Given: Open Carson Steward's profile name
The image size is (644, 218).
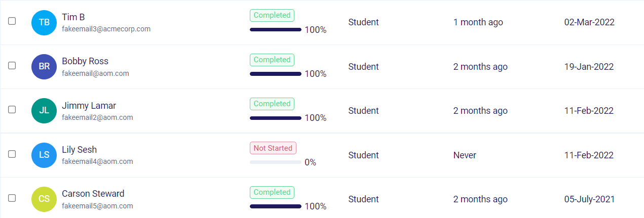Looking at the screenshot, I should click(93, 194).
